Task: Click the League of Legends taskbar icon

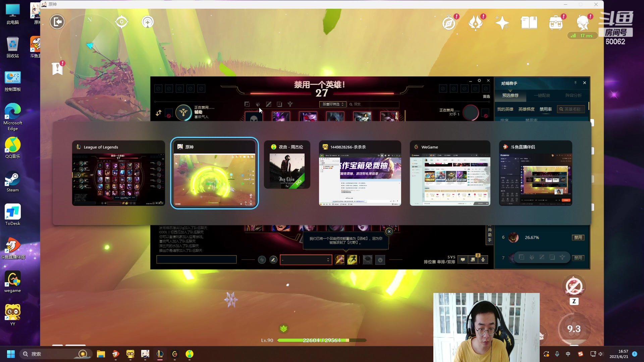Action: (x=160, y=354)
